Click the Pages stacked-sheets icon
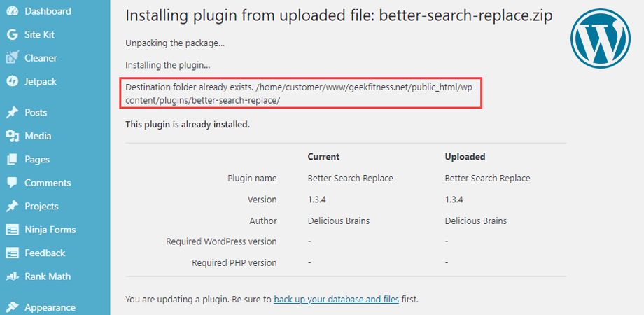This screenshot has height=315, width=644. pyautogui.click(x=13, y=160)
